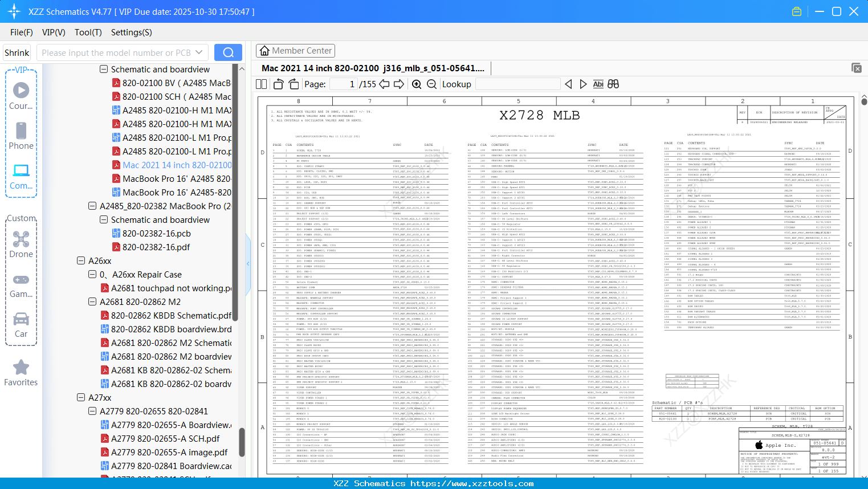Click the Shrink button
The height and width of the screenshot is (489, 868).
(x=17, y=52)
